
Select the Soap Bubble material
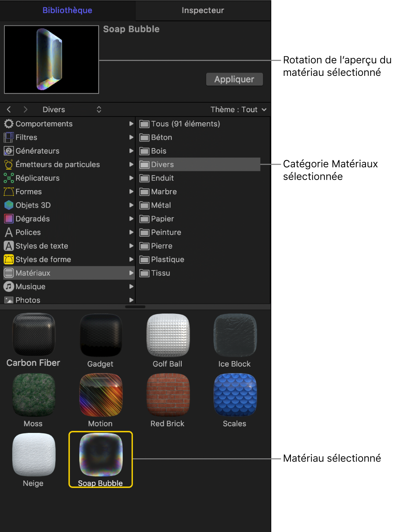[x=100, y=459]
